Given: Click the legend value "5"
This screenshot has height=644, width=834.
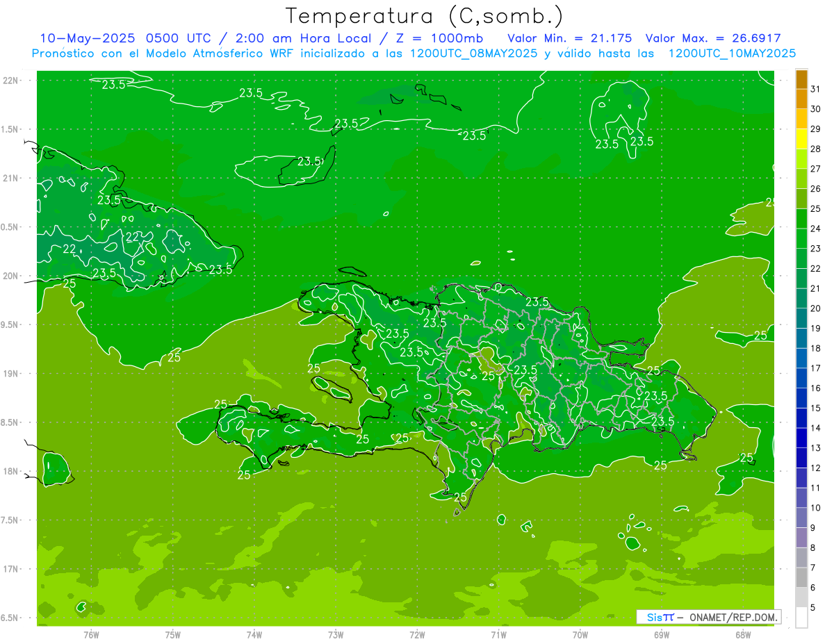Looking at the screenshot, I should click(x=813, y=608).
